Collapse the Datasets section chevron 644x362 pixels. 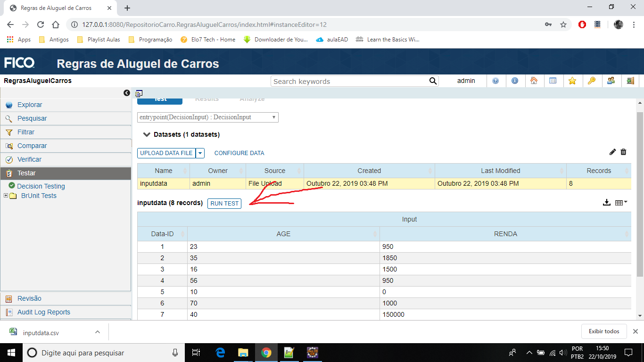point(147,134)
